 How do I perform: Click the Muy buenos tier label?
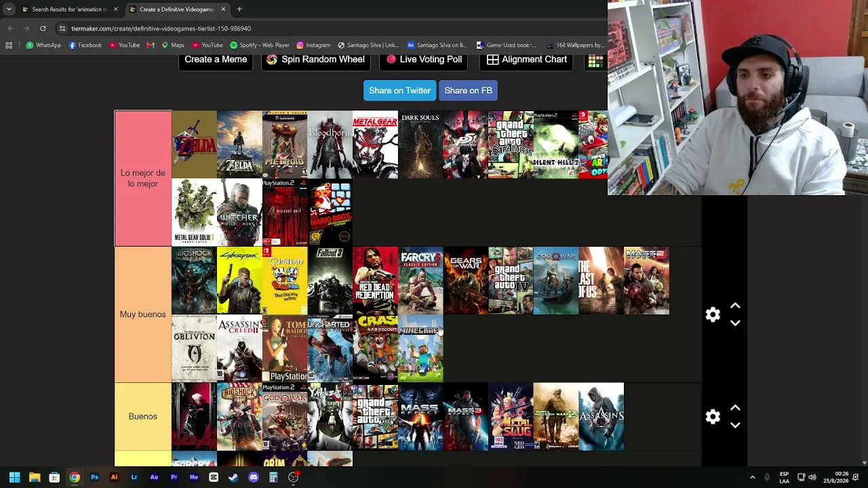point(142,314)
